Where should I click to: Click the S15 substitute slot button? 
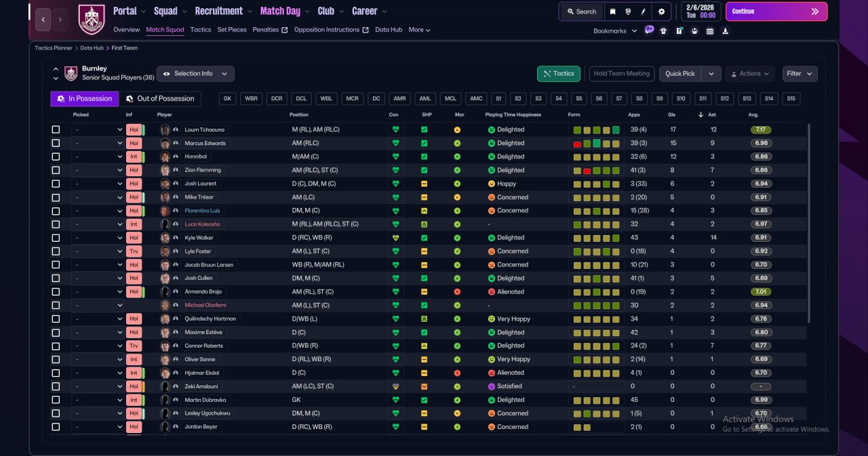791,99
